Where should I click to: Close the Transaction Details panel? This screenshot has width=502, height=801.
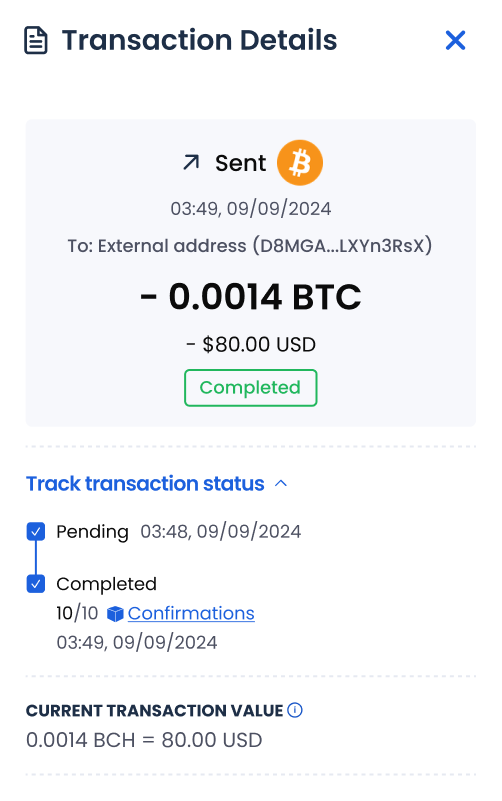click(x=455, y=40)
